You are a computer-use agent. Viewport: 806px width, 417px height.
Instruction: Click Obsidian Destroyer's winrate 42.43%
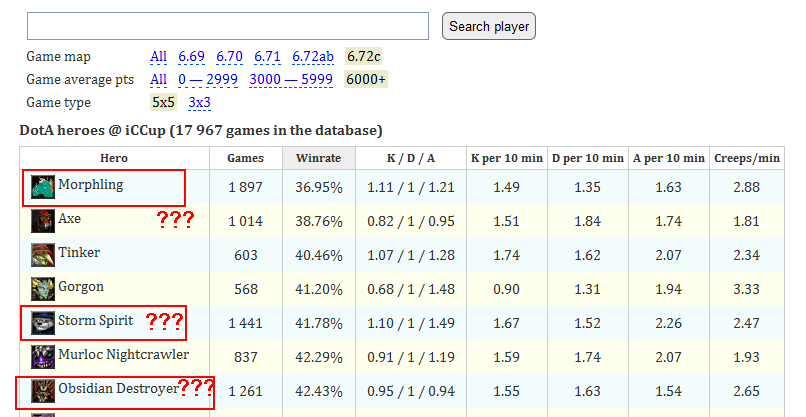coord(319,391)
